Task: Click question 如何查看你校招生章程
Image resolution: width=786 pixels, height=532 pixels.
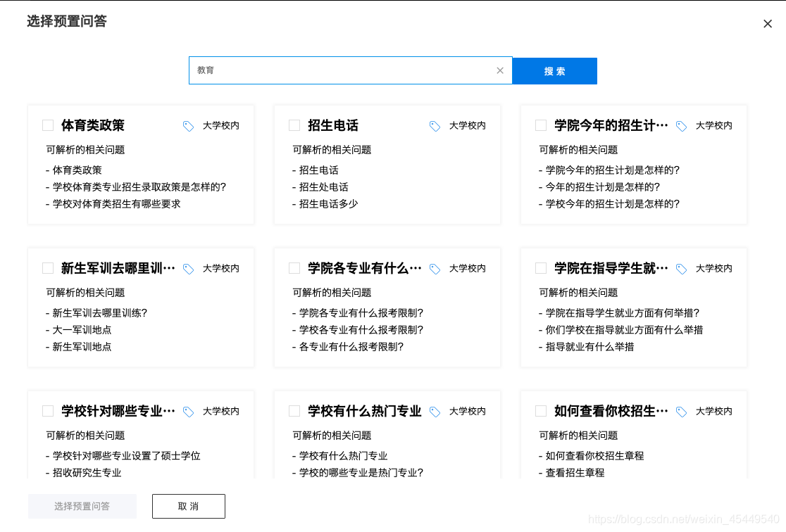Action: pyautogui.click(x=594, y=456)
